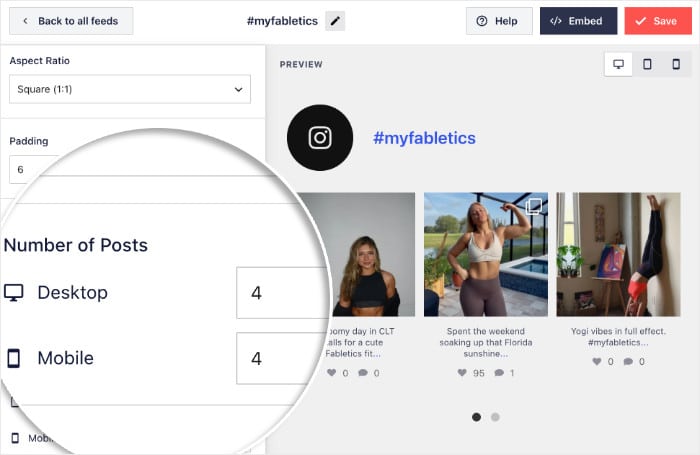Open the yoga handstand post thumbnail
Screen dimensions: 700x455
(618, 255)
